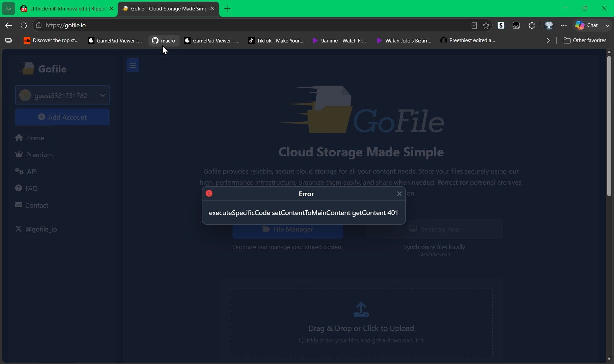Open the browser profile avatar icon
Screen dimensions: 614x364
click(x=549, y=25)
